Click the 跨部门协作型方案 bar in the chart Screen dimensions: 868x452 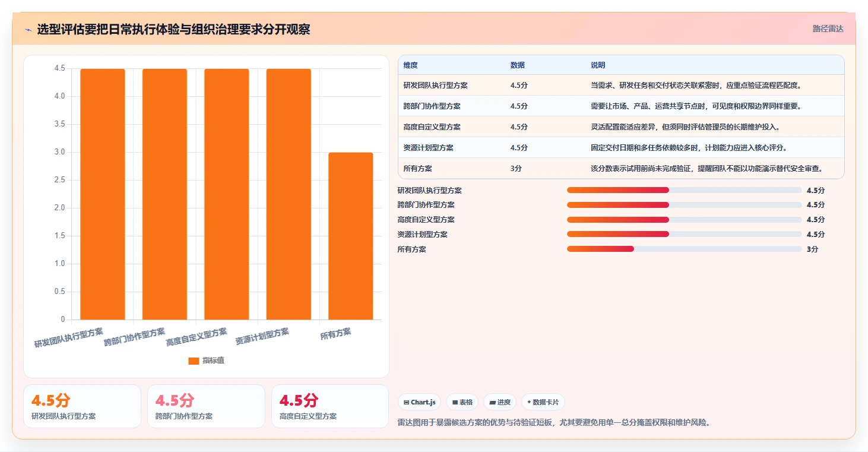click(164, 194)
